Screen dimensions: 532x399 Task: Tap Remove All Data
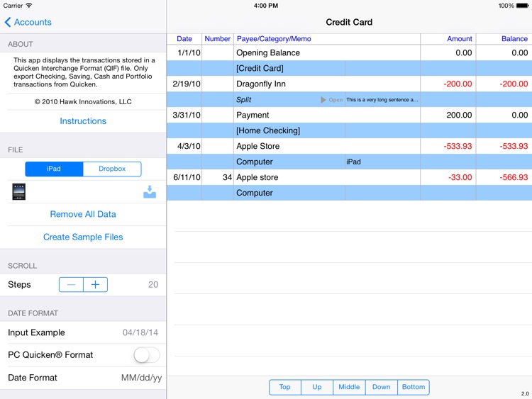coord(83,214)
